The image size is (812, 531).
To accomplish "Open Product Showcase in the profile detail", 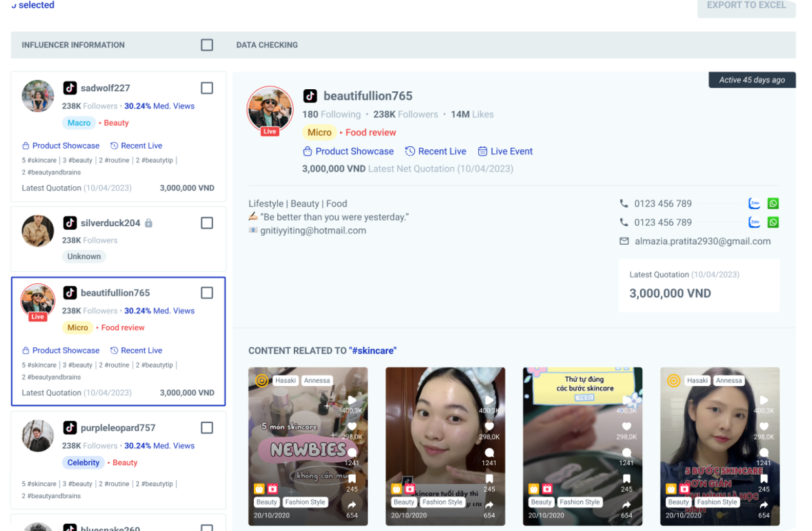I will (x=349, y=151).
